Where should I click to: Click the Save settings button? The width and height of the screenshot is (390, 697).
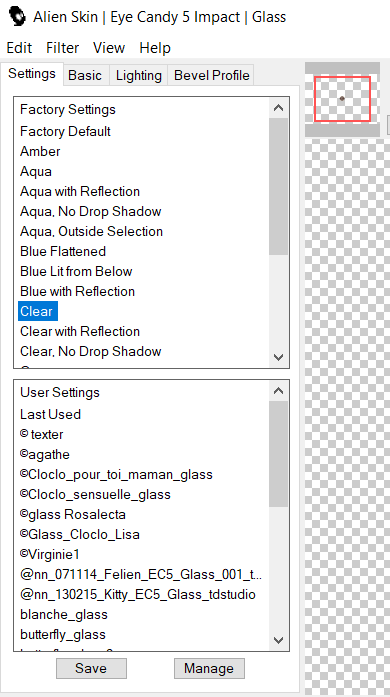(91, 668)
